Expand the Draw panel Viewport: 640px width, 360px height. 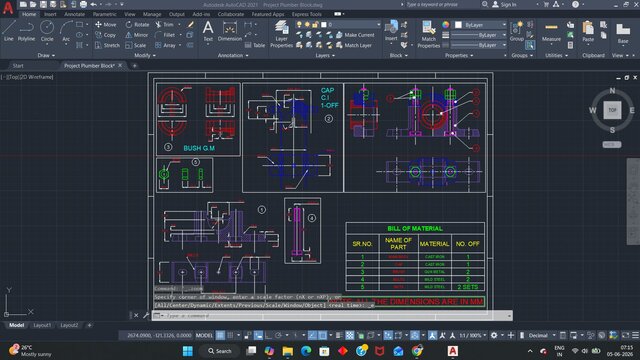coord(46,56)
